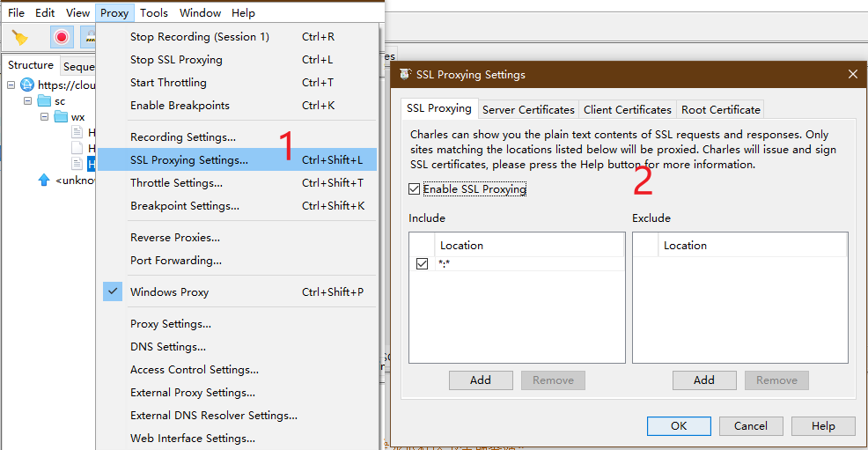Open SSL Proxying Settings... menu entry
Screen dimensions: 868x450
click(238, 159)
